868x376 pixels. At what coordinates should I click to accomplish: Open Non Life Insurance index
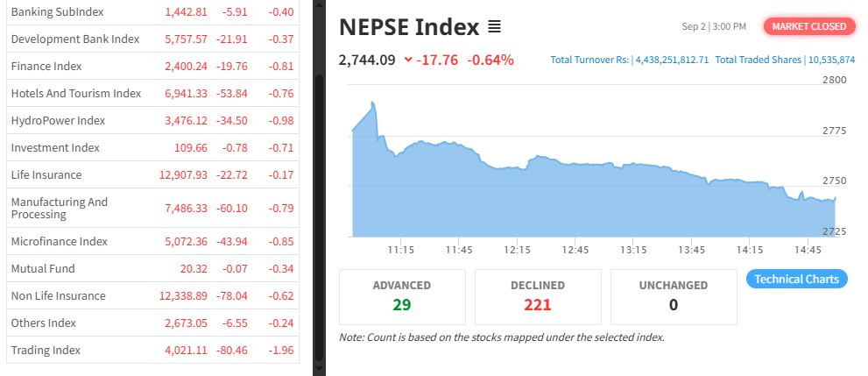58,296
